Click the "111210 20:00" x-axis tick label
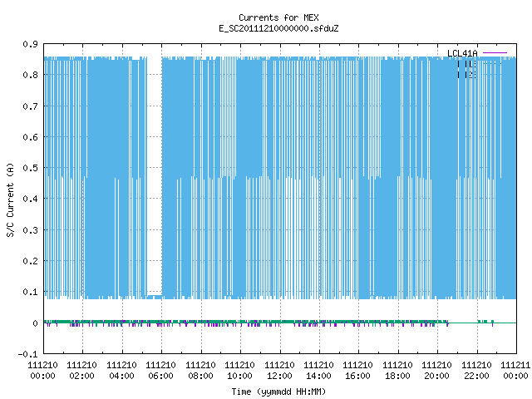Screen dimensions: 532x399 click(437, 371)
